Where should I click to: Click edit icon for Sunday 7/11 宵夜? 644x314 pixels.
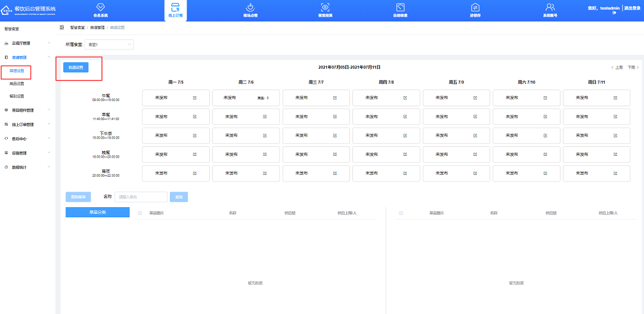(615, 173)
